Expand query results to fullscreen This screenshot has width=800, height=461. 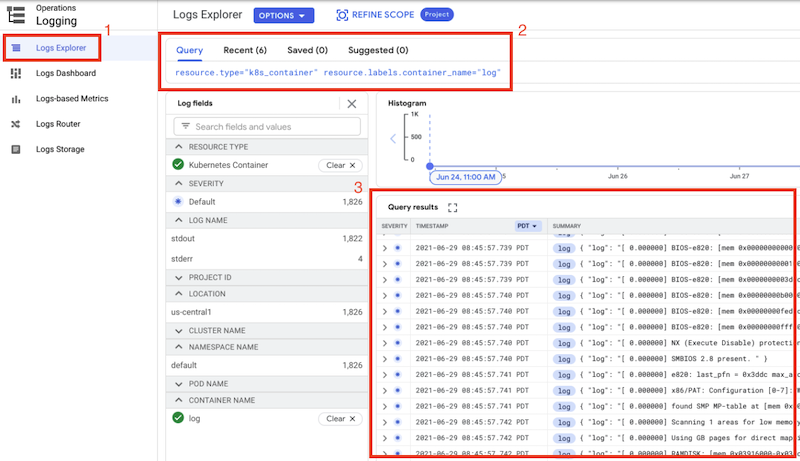click(x=453, y=207)
